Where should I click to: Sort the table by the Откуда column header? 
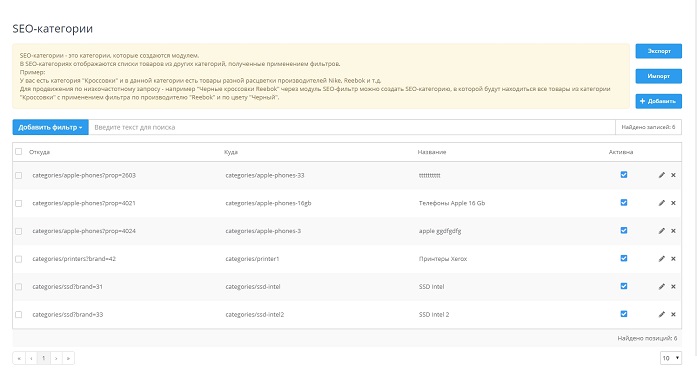tap(40, 152)
